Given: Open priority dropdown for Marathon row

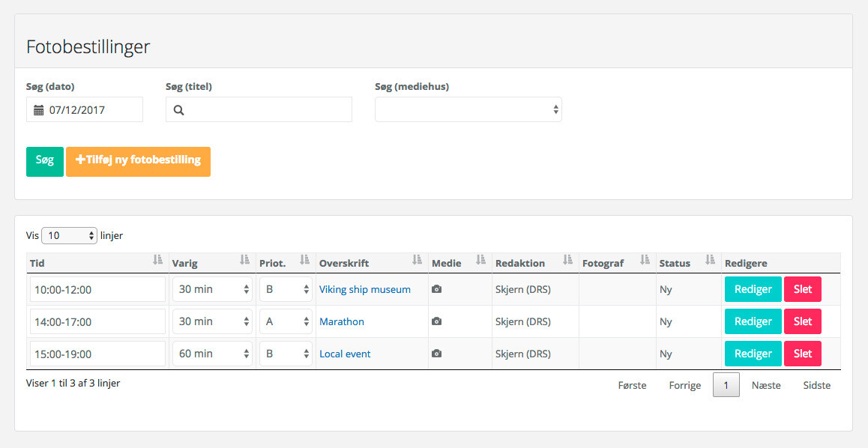Looking at the screenshot, I should pyautogui.click(x=286, y=321).
